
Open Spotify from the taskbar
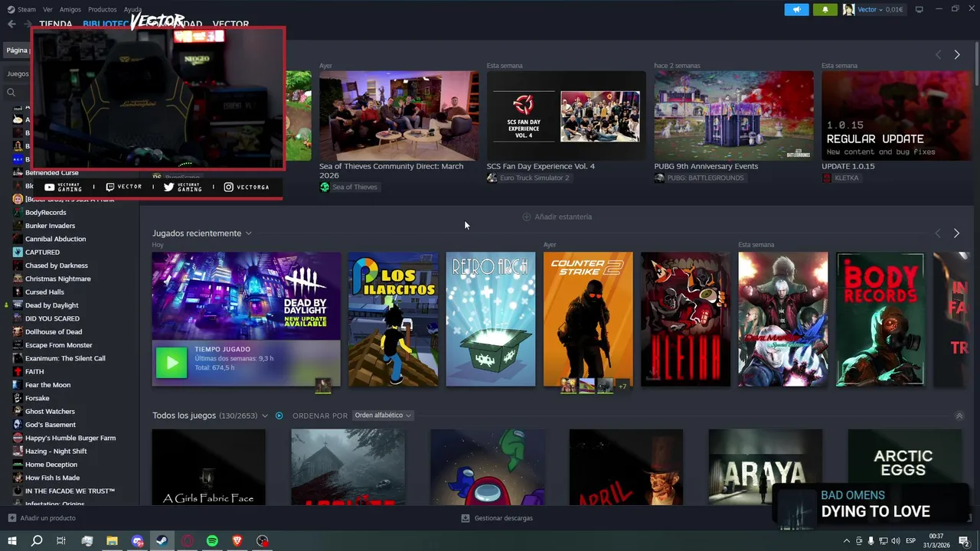click(x=212, y=541)
